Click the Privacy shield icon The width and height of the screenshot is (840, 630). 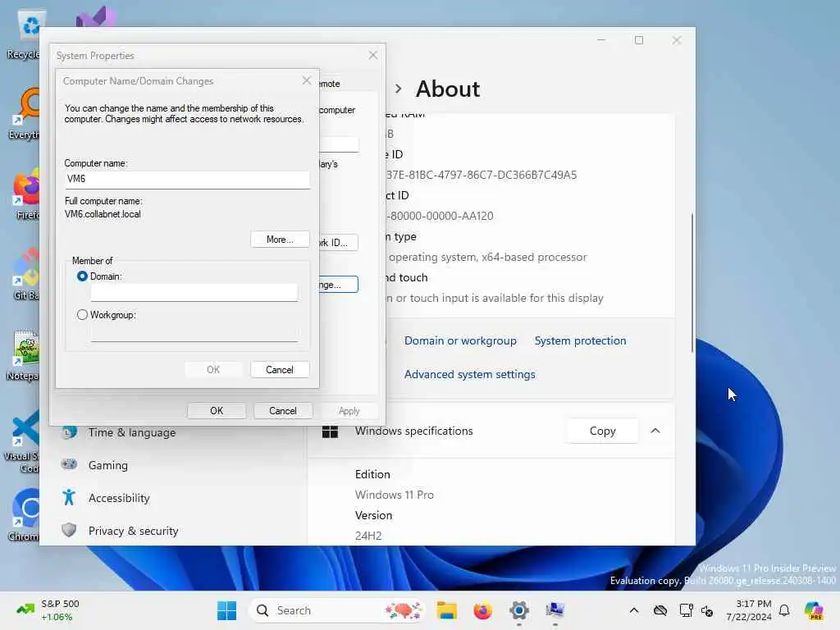coord(69,531)
